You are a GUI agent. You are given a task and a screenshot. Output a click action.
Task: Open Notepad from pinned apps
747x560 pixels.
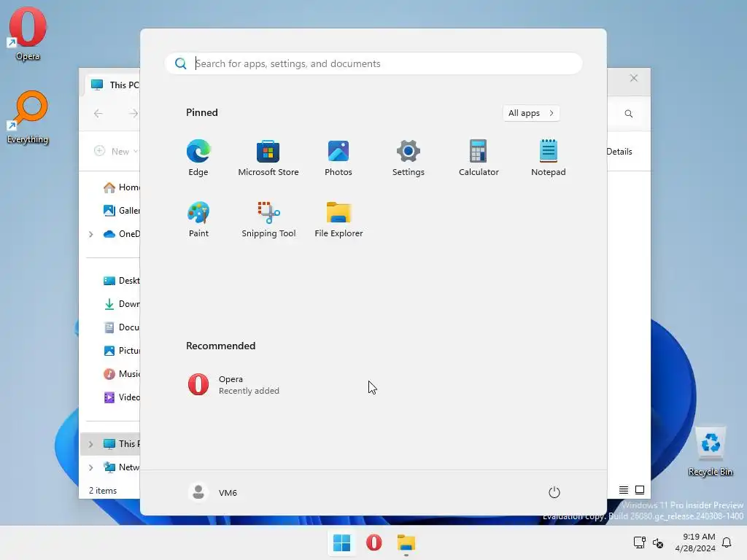click(x=549, y=157)
